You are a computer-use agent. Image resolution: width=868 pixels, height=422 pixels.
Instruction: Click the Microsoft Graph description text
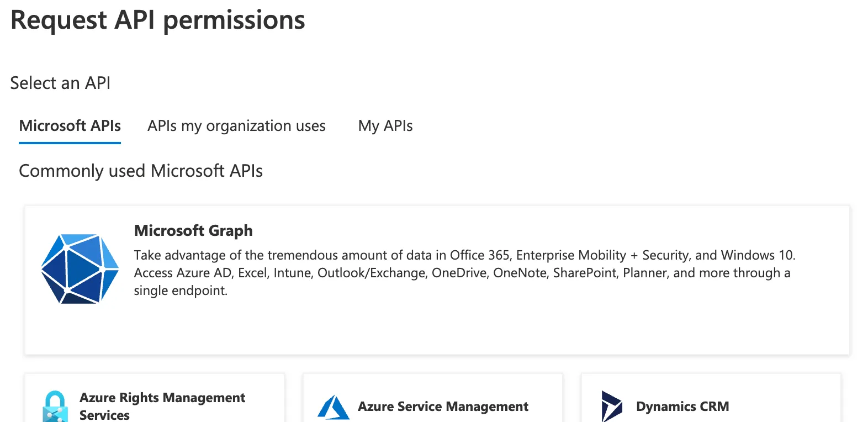(x=464, y=273)
